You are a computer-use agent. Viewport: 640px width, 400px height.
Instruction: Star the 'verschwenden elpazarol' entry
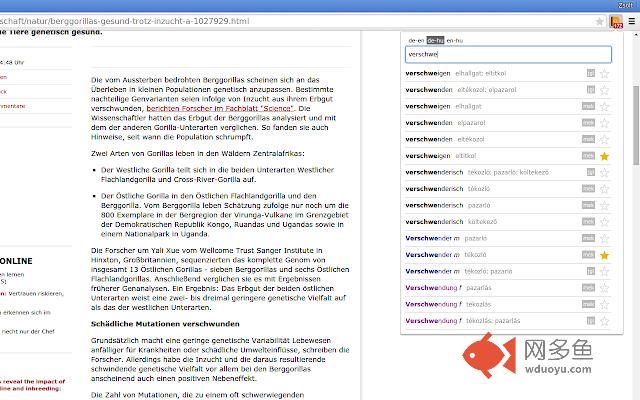tap(604, 123)
